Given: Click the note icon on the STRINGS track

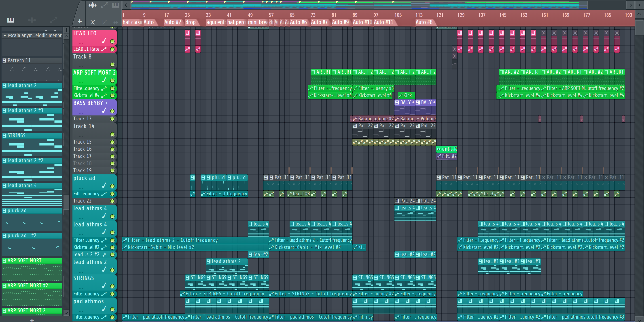Looking at the screenshot, I should click(x=104, y=285).
